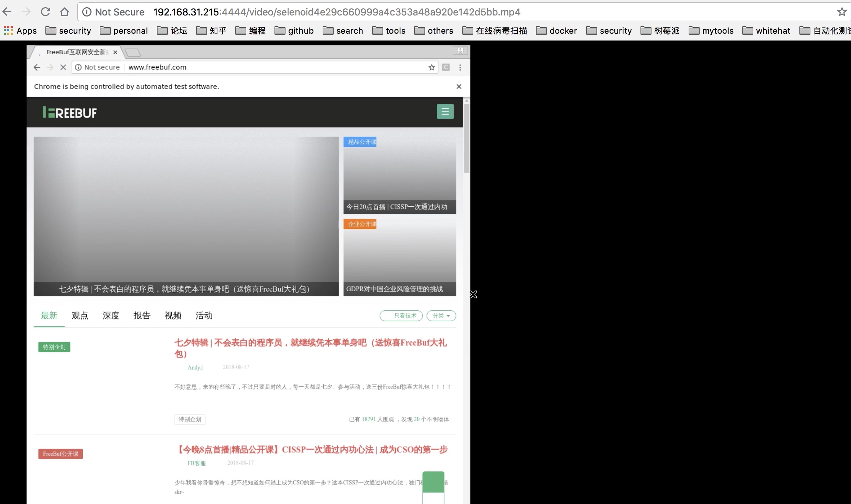
Task: Open FreeBuf green hamburger menu icon
Action: tap(445, 112)
